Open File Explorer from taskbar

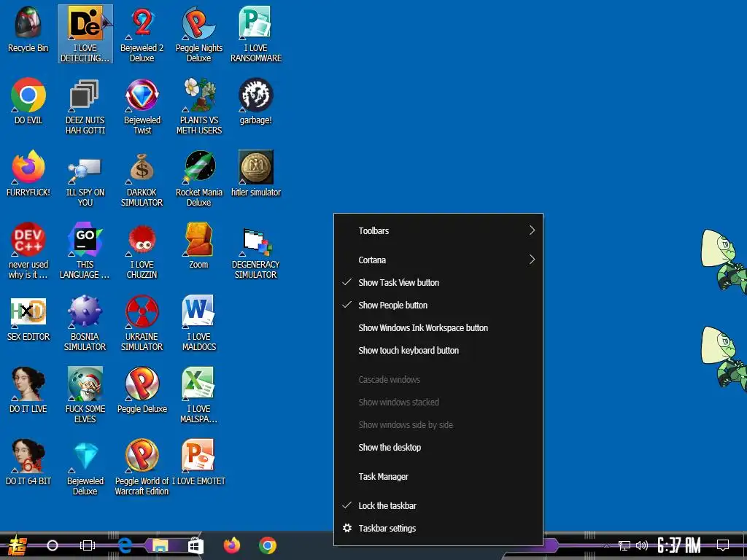(x=160, y=545)
